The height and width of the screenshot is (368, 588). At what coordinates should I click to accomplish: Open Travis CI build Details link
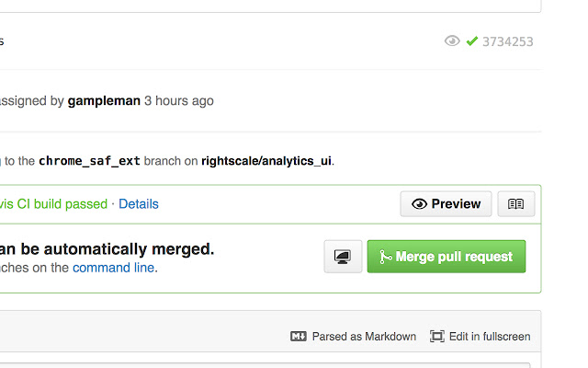[139, 204]
